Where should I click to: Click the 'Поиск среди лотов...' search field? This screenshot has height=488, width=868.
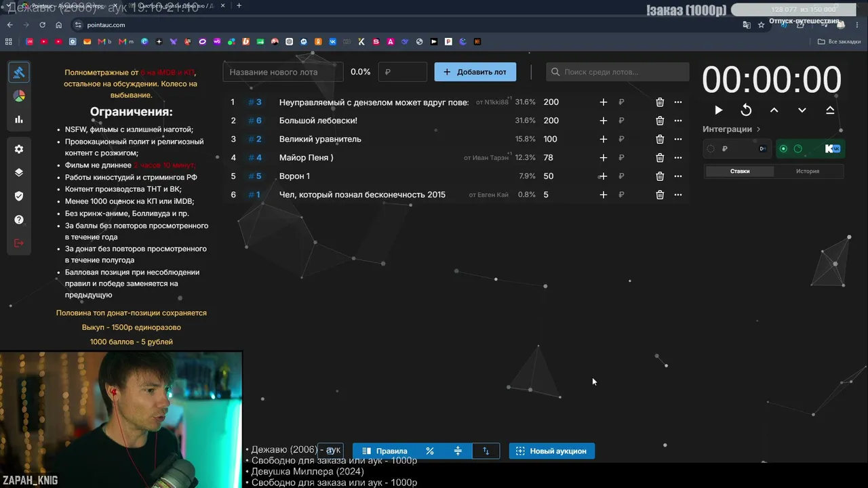[617, 72]
